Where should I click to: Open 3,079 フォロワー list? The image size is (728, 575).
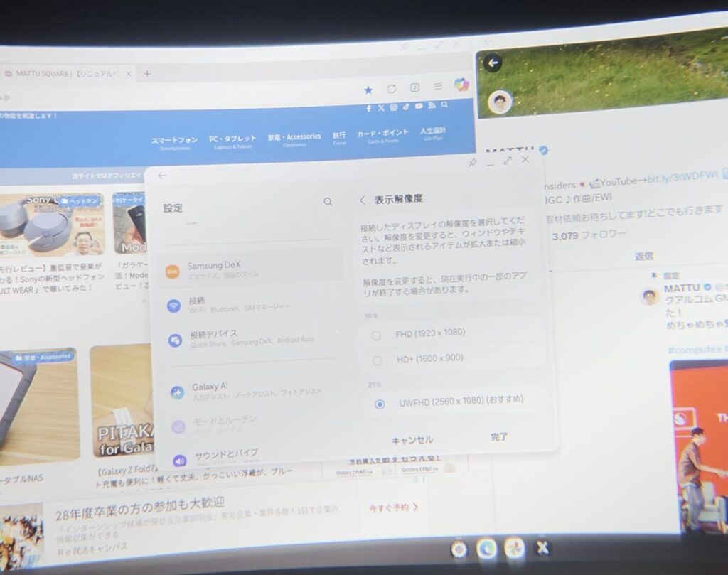(x=589, y=235)
